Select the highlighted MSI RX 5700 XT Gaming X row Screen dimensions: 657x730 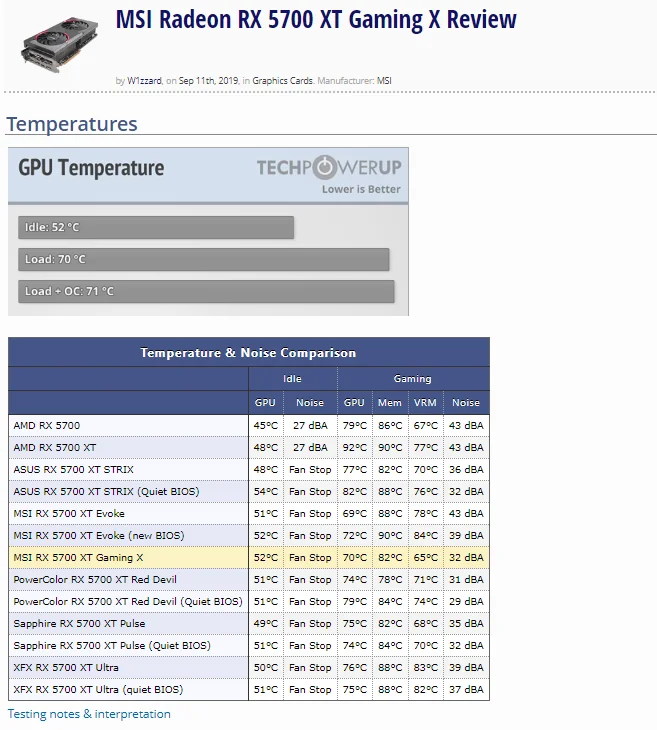pyautogui.click(x=249, y=557)
